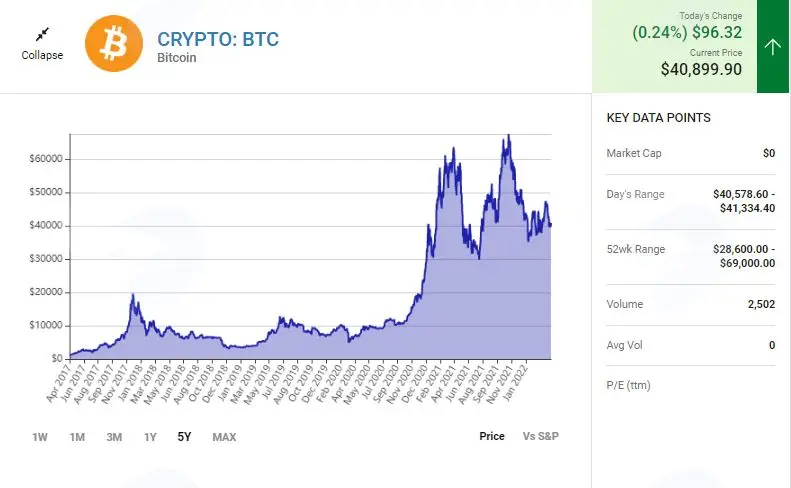This screenshot has height=488, width=791.
Task: Switch chart to 1Y range
Action: pos(150,437)
